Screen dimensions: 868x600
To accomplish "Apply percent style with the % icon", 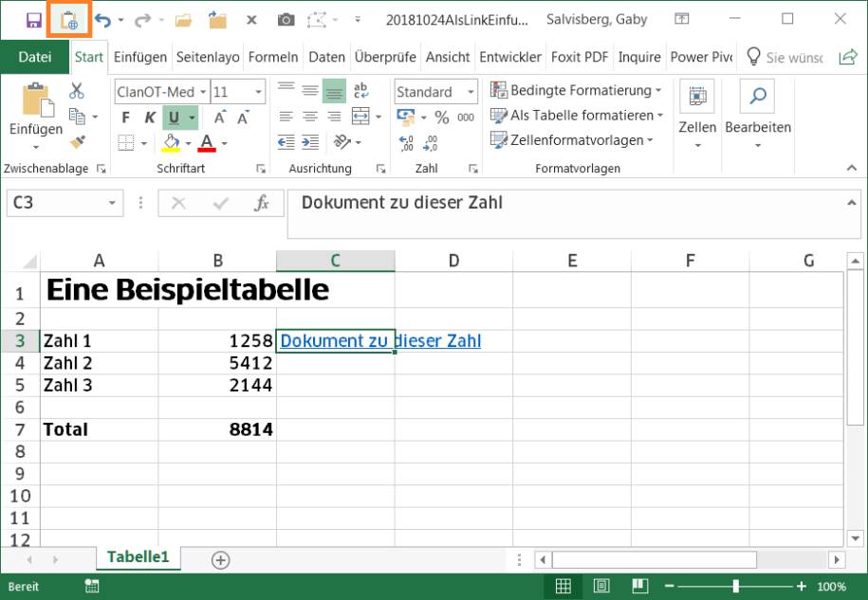I will (x=441, y=118).
